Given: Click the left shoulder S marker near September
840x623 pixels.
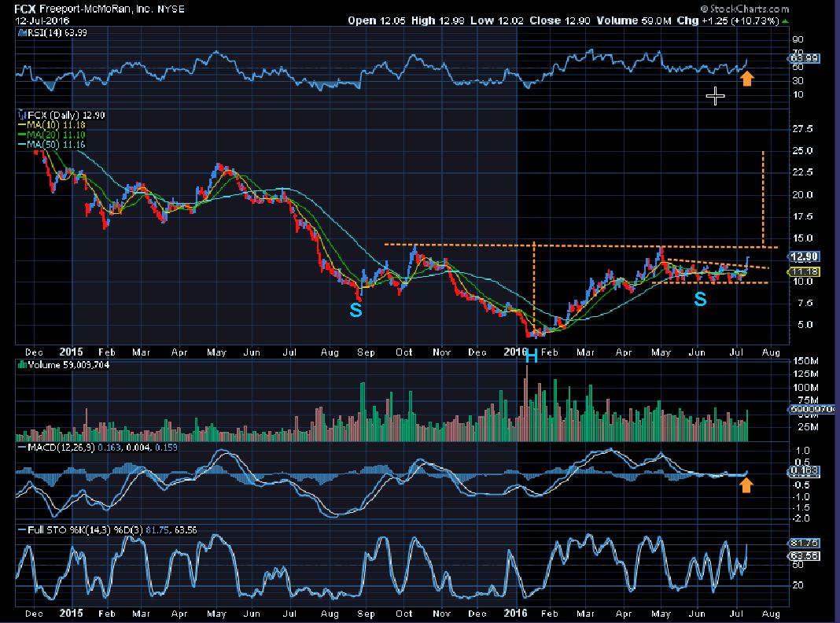Looking at the screenshot, I should tap(356, 310).
